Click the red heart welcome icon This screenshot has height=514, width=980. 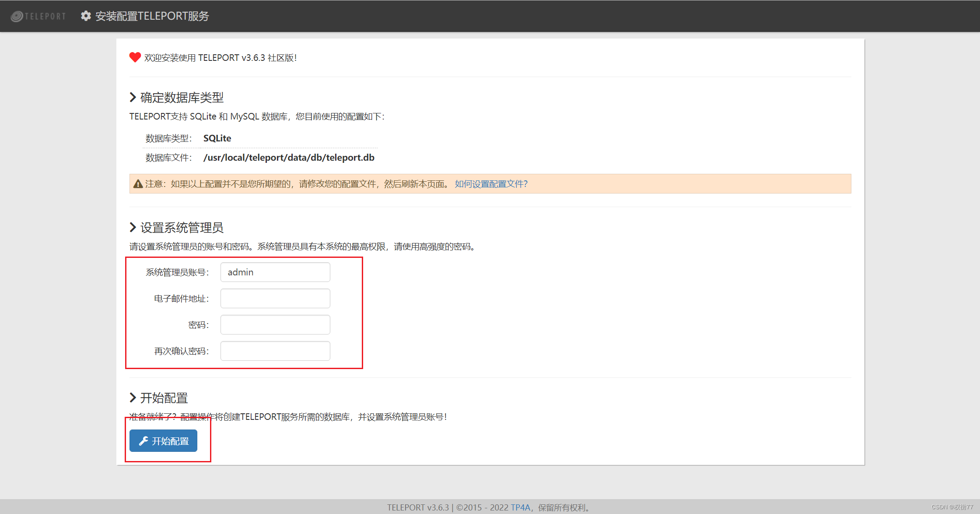click(x=135, y=57)
